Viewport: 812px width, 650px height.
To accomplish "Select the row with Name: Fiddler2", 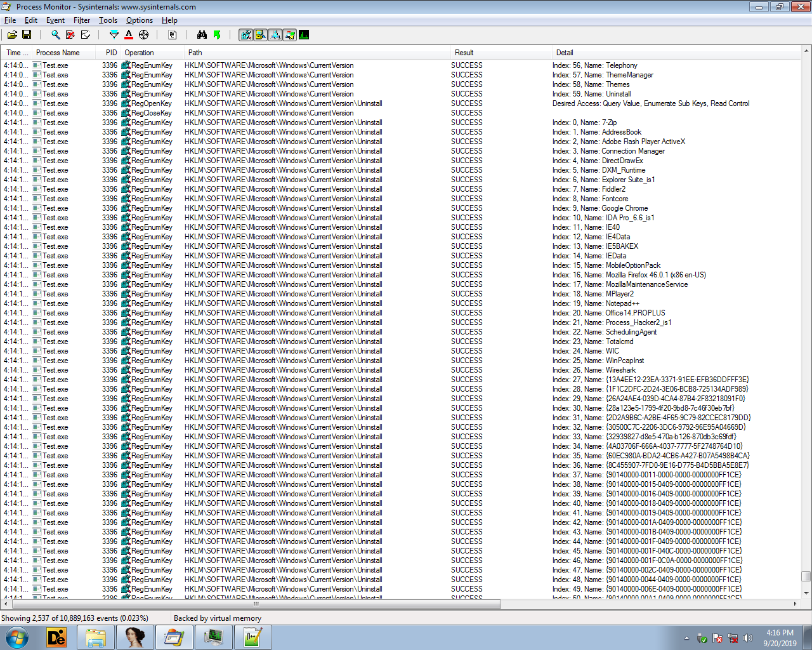I will click(401, 189).
